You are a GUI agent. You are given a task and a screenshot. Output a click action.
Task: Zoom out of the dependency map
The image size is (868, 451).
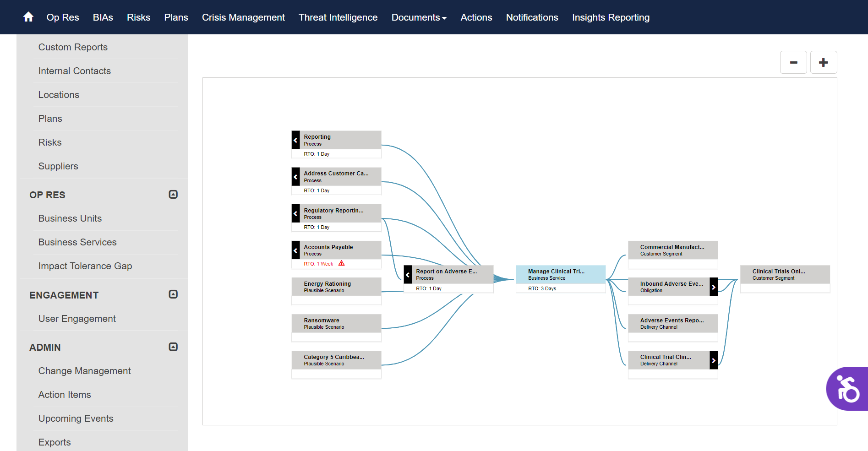point(793,62)
